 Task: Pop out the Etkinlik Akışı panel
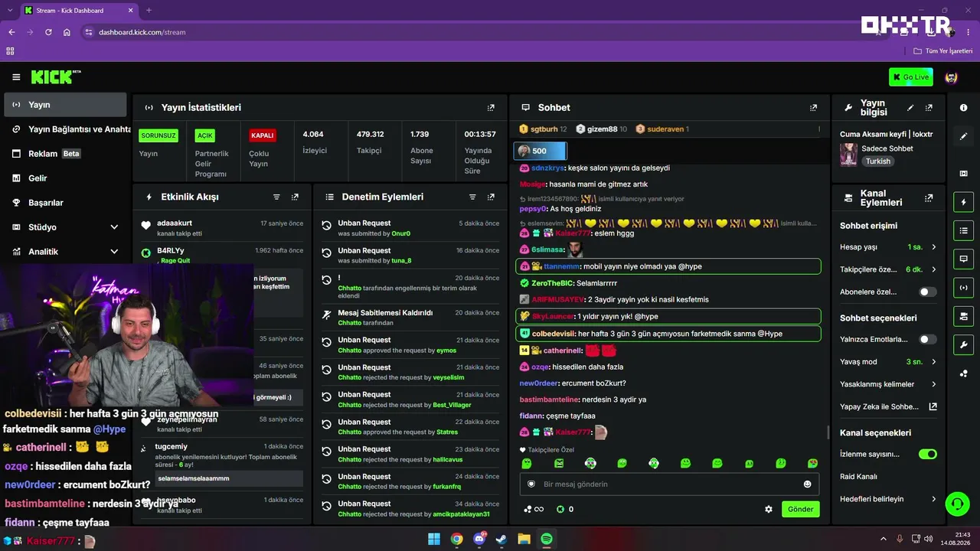(x=295, y=197)
